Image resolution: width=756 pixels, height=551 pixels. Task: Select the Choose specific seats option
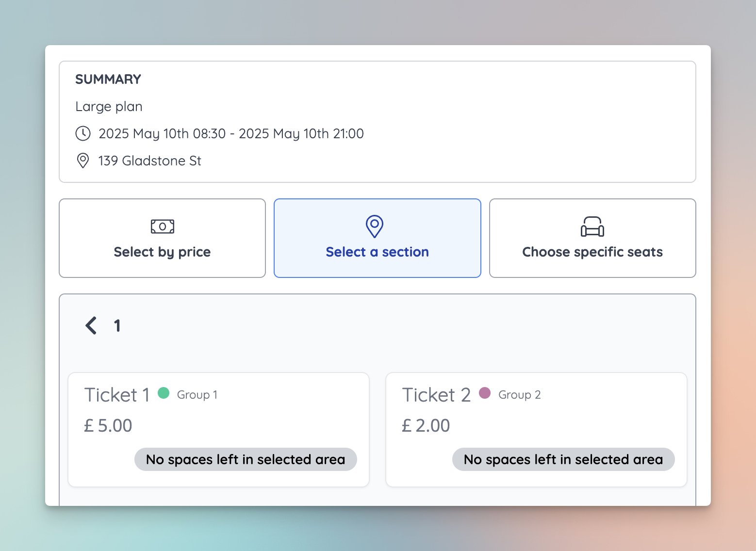point(592,238)
